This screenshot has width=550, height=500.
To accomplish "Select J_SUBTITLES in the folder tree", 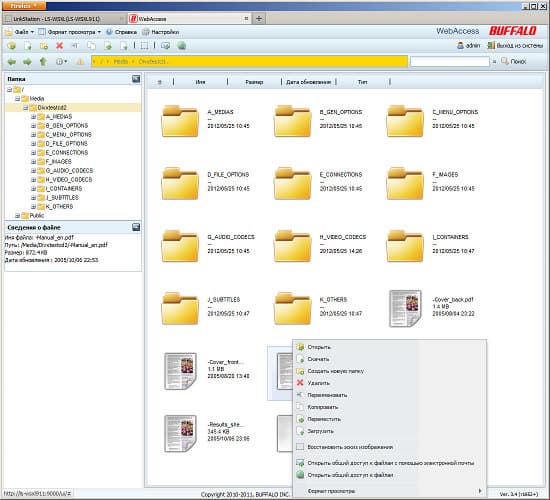I will pos(62,198).
